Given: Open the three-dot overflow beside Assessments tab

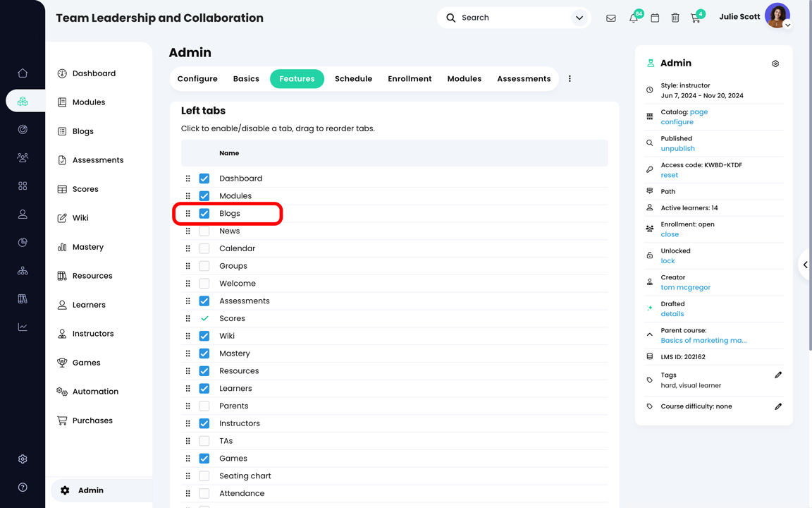Looking at the screenshot, I should (x=570, y=78).
